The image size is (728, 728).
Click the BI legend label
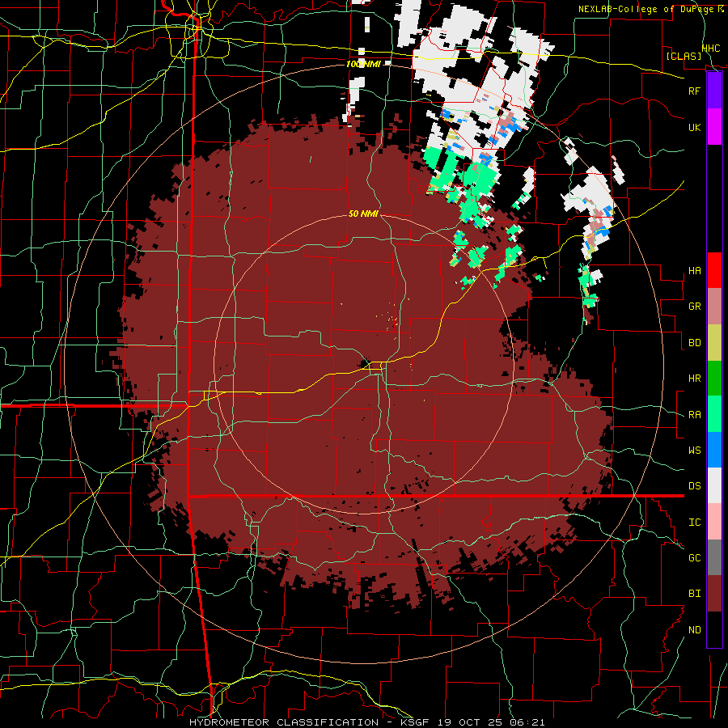(x=695, y=594)
